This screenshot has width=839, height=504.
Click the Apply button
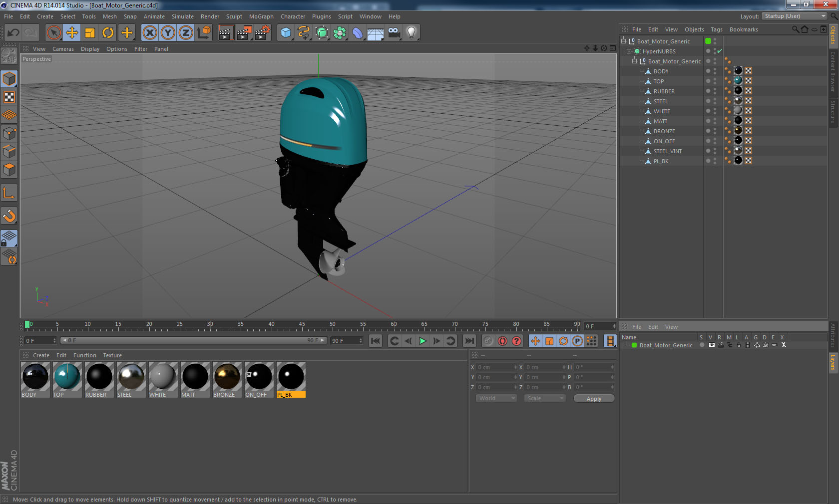tap(594, 399)
